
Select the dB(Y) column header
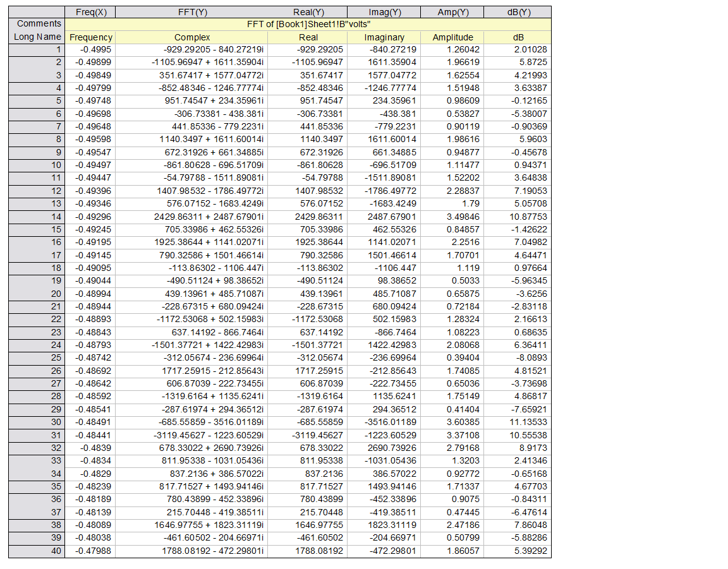pos(518,12)
